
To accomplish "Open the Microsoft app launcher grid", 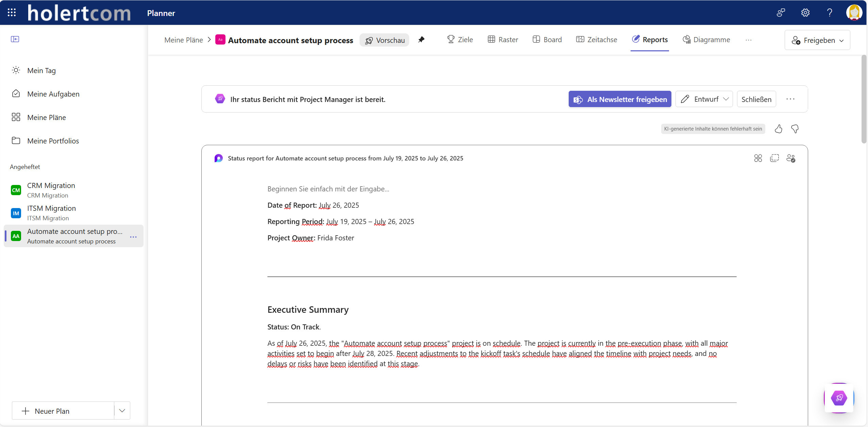I will click(x=11, y=13).
